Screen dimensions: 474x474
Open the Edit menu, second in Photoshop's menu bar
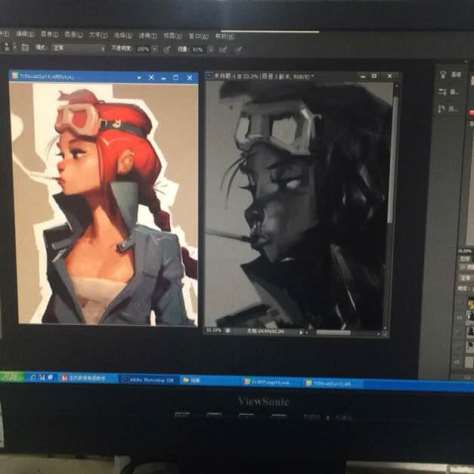(x=25, y=34)
